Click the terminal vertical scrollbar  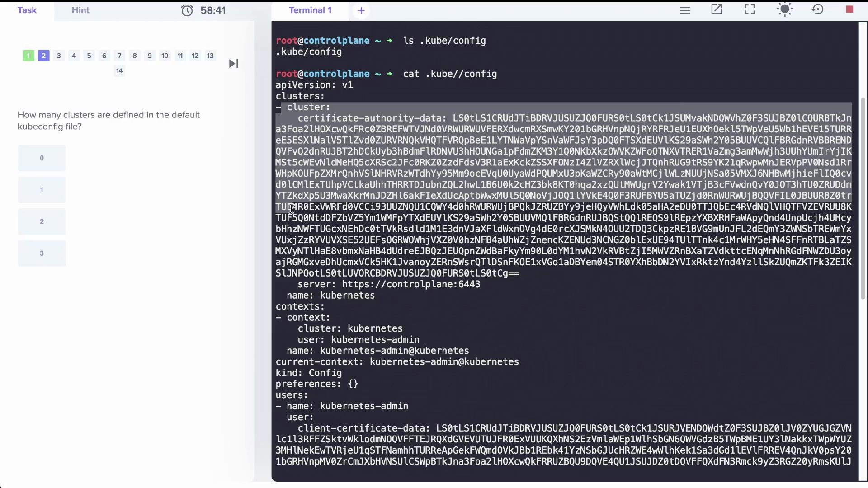[863, 198]
